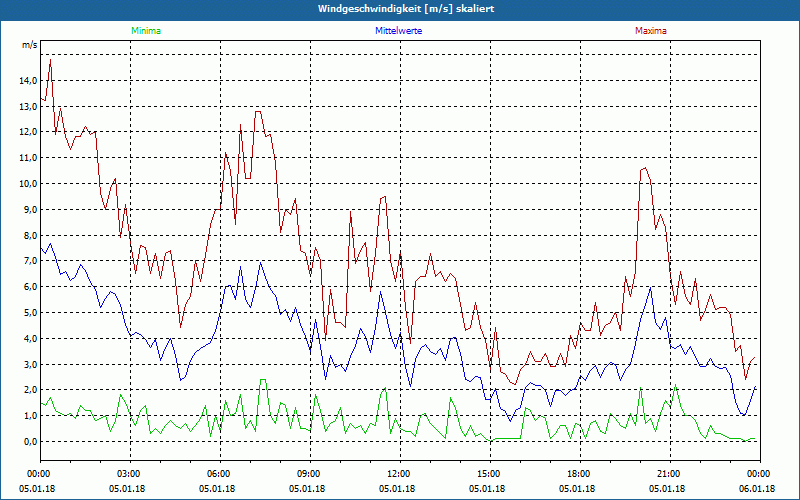Click the 06:00 time axis label

coord(220,474)
